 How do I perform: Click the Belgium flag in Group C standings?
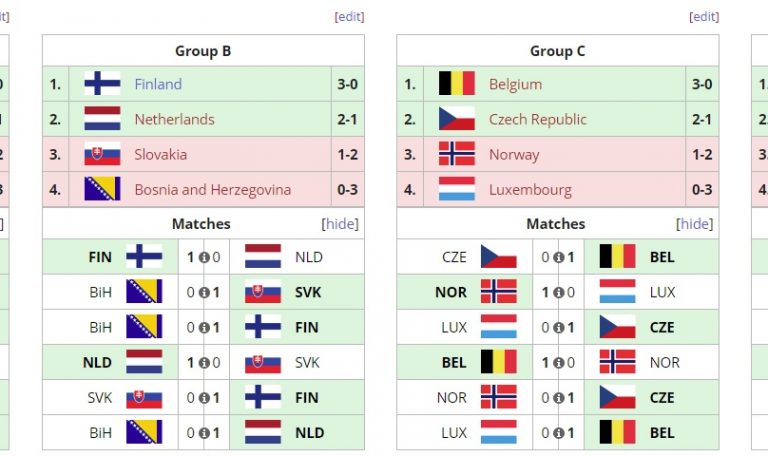[457, 84]
